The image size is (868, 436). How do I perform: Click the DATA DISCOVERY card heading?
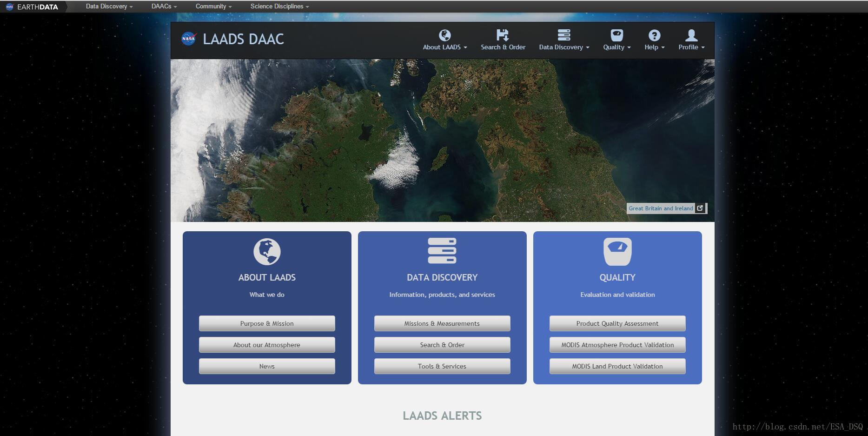tap(442, 277)
